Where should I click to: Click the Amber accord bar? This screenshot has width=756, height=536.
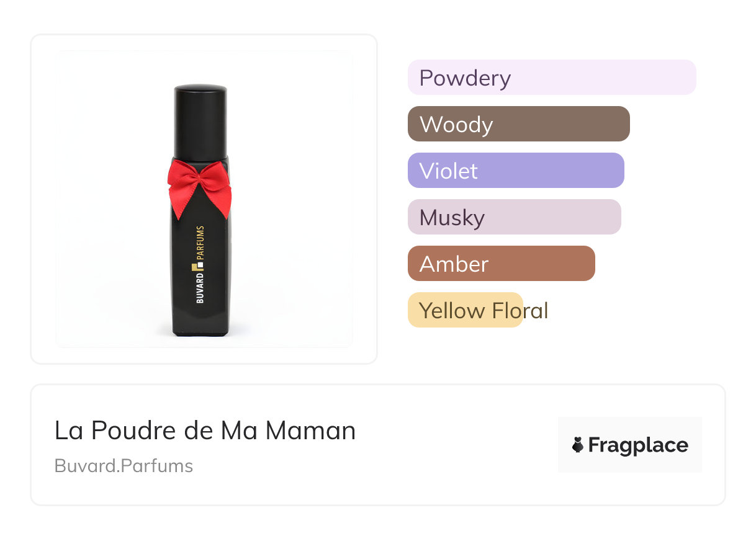click(501, 264)
